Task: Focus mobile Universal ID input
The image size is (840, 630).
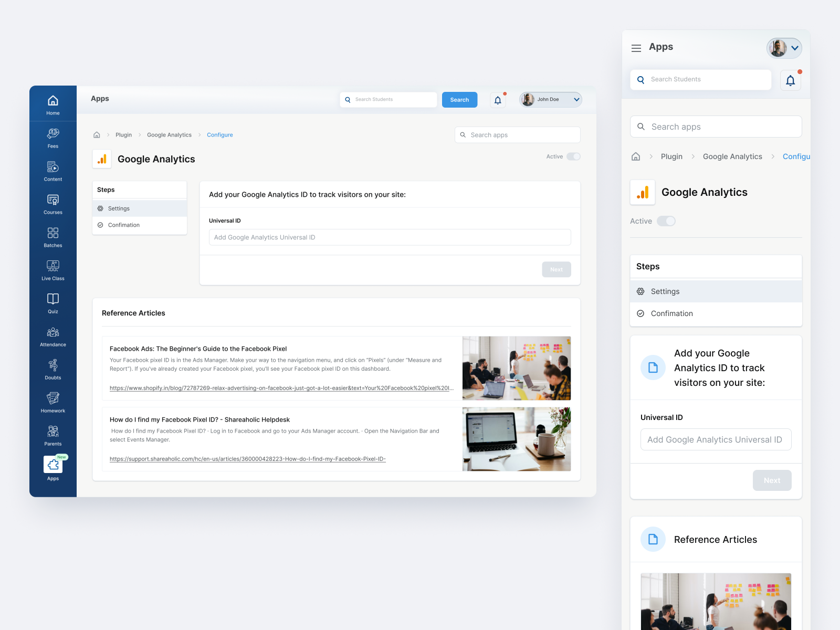Action: [x=716, y=439]
